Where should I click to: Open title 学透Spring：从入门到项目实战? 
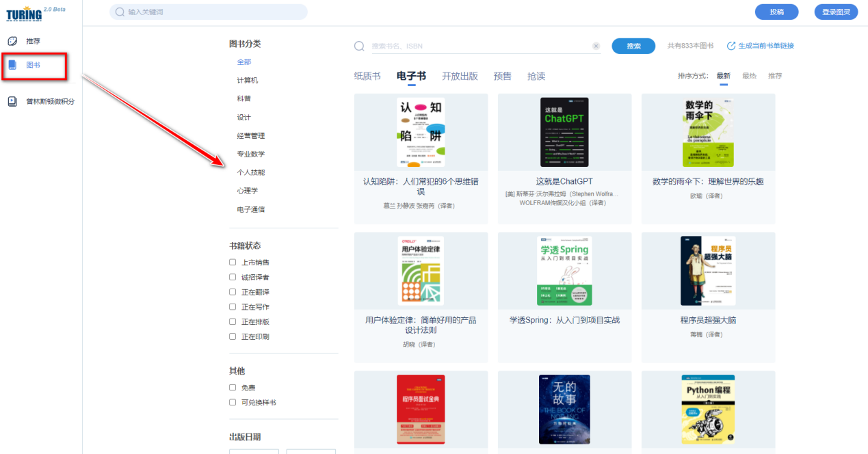pos(564,320)
